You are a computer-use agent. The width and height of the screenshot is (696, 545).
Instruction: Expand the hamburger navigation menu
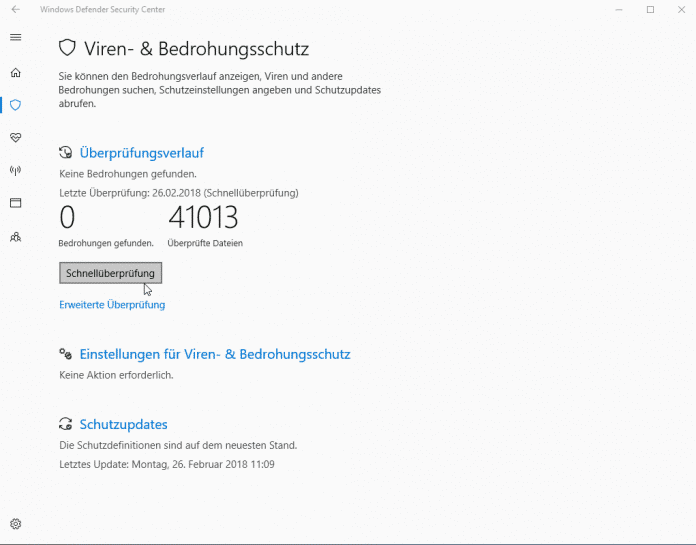15,38
